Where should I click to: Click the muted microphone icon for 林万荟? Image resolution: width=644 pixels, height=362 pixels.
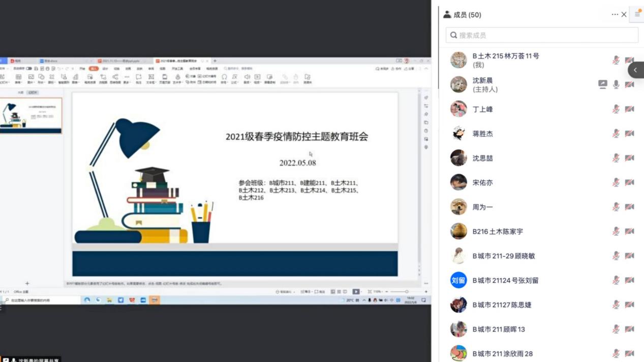pyautogui.click(x=616, y=60)
